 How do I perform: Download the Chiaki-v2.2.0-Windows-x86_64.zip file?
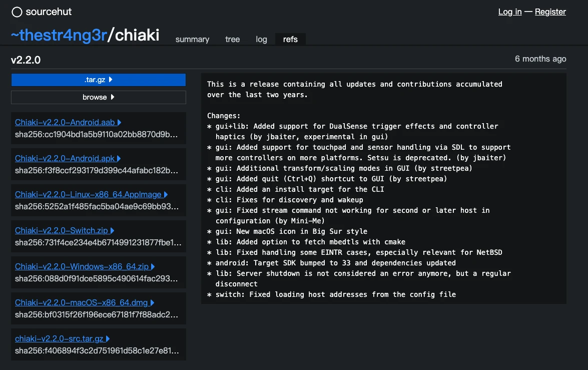coord(81,267)
